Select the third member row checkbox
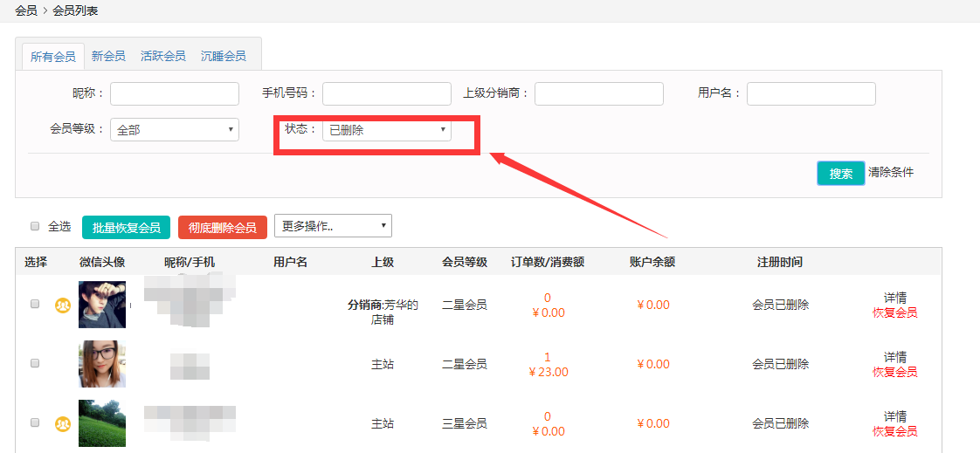Image resolution: width=980 pixels, height=453 pixels. tap(35, 422)
